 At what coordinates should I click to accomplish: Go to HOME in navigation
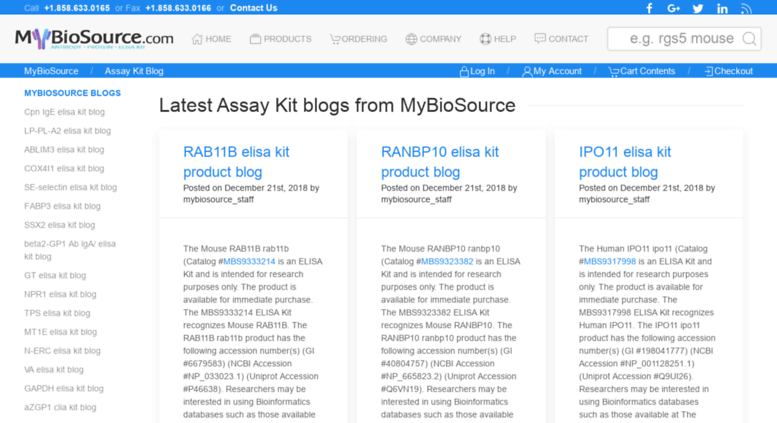(212, 39)
